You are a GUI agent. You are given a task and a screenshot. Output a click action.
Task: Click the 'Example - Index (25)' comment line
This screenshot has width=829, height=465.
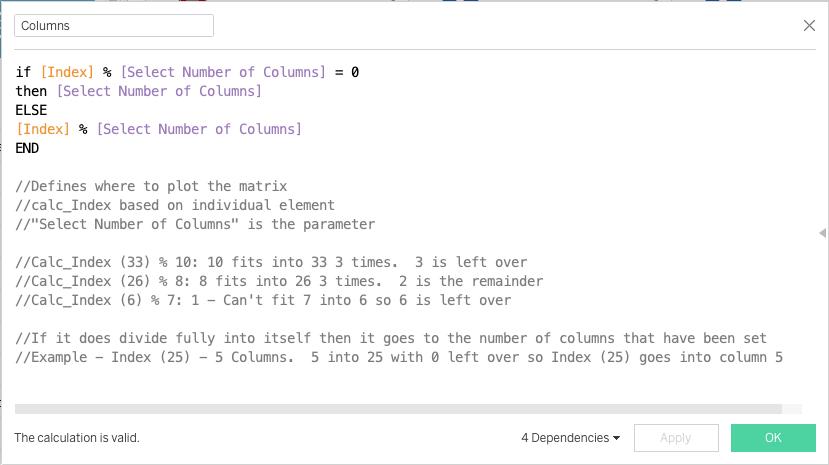point(399,357)
